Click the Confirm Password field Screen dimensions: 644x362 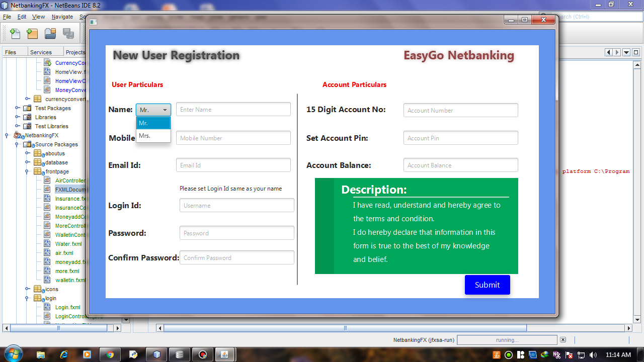click(237, 257)
